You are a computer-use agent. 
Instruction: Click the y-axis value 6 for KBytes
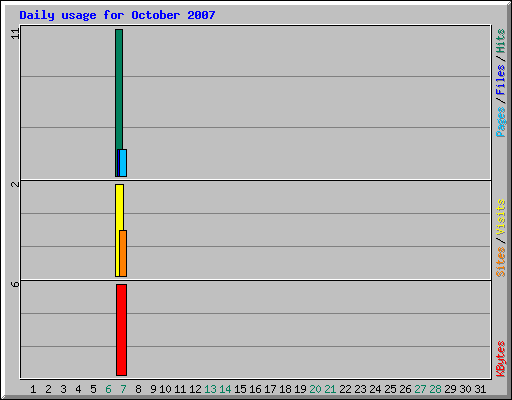point(15,284)
